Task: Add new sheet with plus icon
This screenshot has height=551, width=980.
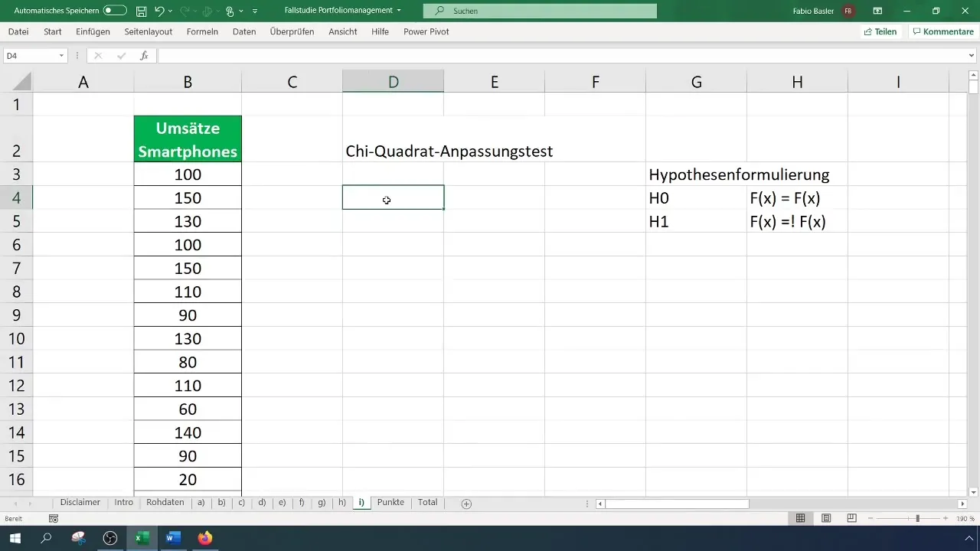Action: coord(466,504)
